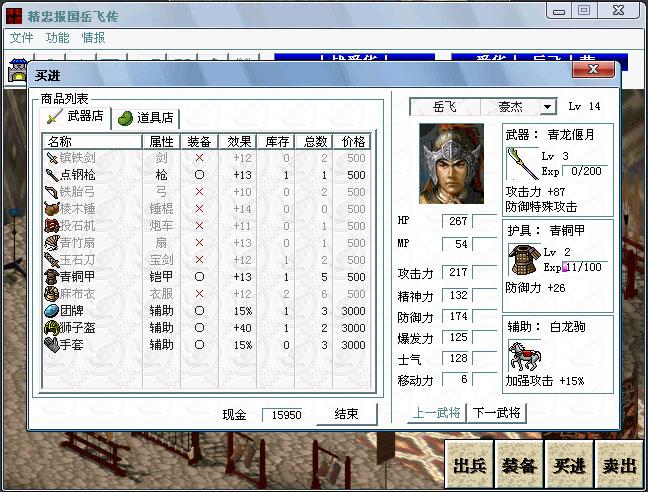This screenshot has height=492, width=648.
Task: Sort by 总数 column header
Action: (x=314, y=142)
